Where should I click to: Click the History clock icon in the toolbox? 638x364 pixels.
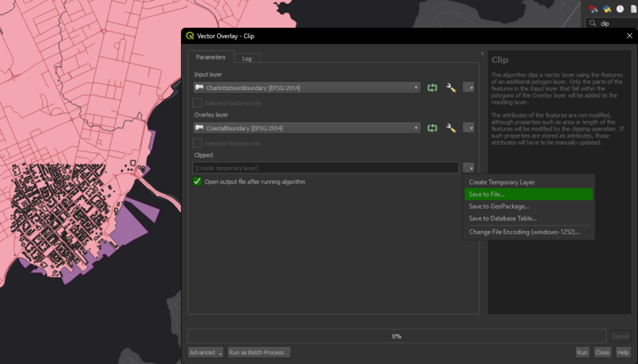pos(619,9)
